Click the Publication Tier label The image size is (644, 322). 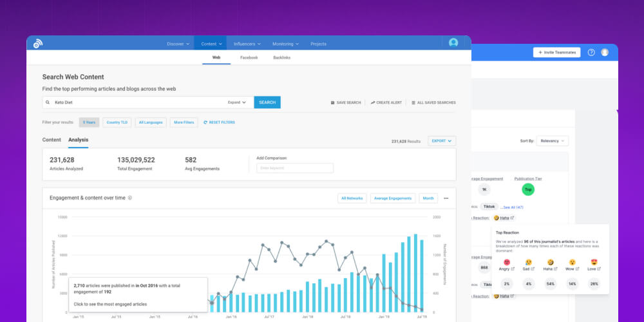pos(528,178)
